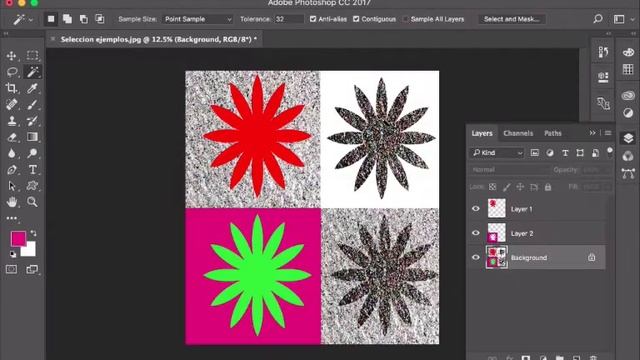Toggle the layer filter on/off switch

[x=609, y=152]
